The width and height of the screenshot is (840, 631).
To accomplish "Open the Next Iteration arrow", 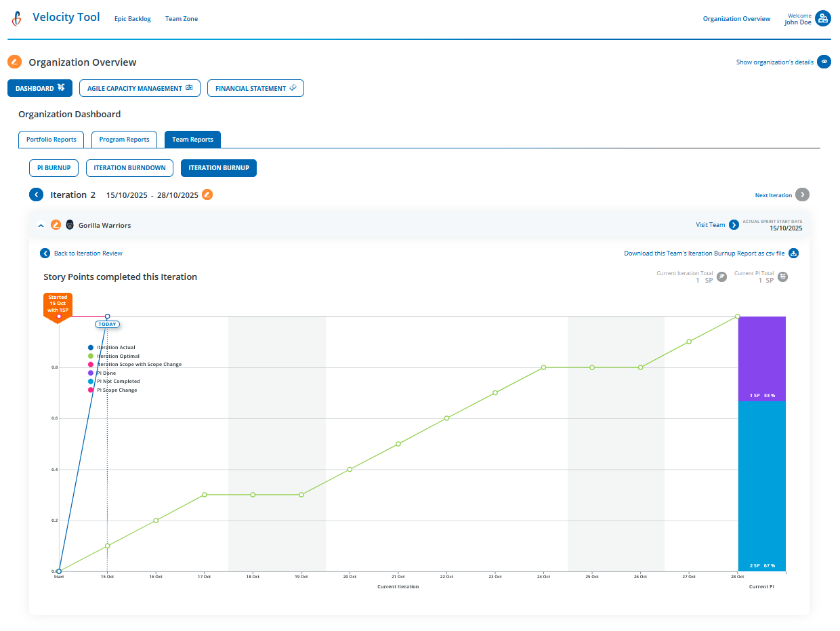I will (802, 195).
